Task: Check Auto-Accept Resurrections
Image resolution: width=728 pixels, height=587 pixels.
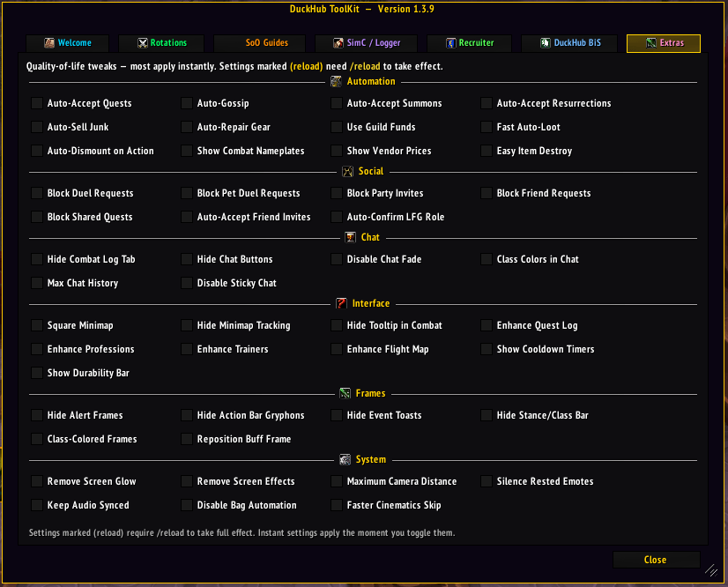Action: 487,103
